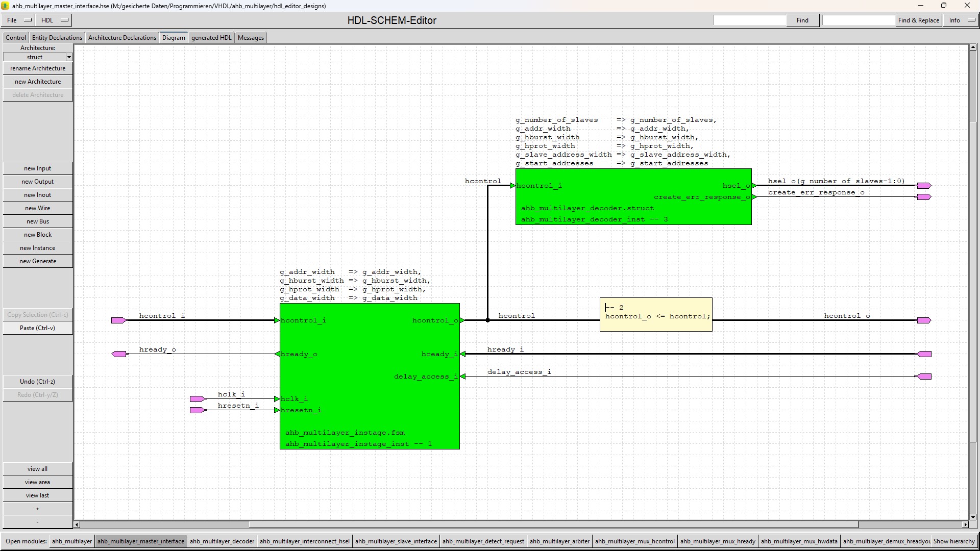Click the hcontrol_i input port symbol
This screenshot has height=551, width=980.
click(x=118, y=320)
